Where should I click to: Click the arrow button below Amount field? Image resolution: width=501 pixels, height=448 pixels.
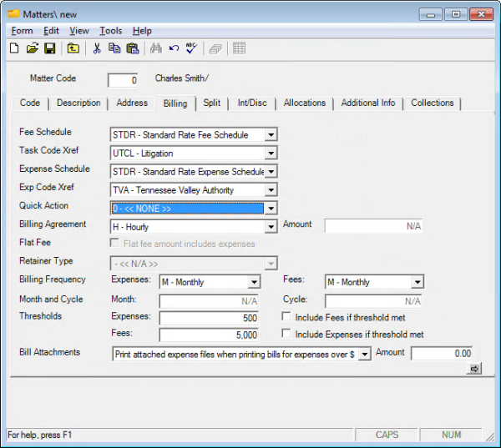(475, 368)
